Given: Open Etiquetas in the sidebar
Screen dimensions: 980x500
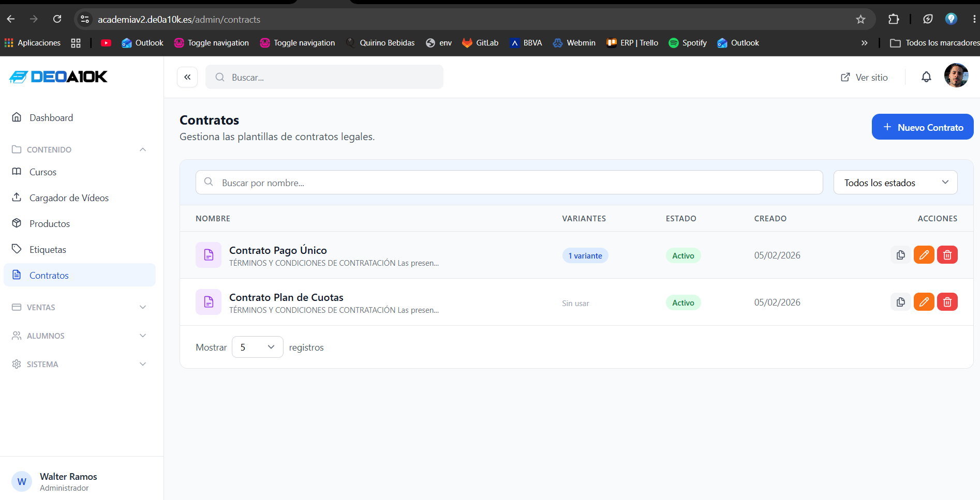Looking at the screenshot, I should click(x=79, y=249).
